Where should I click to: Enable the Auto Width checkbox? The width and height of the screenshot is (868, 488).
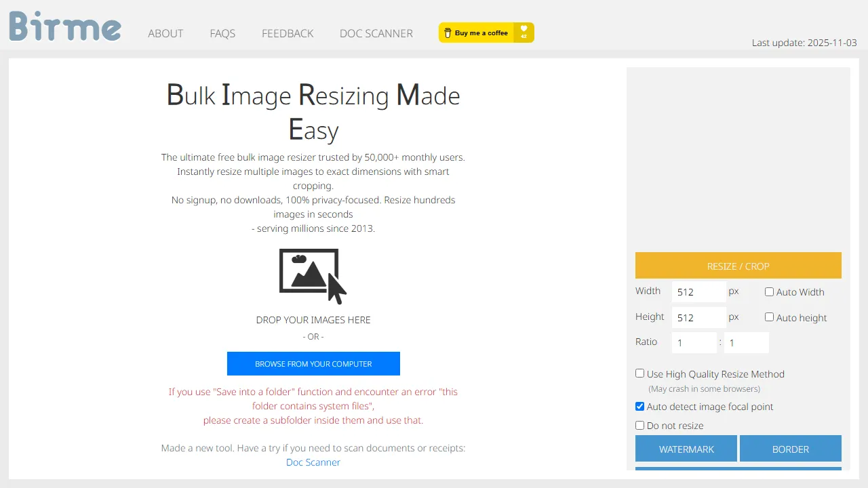pyautogui.click(x=769, y=291)
